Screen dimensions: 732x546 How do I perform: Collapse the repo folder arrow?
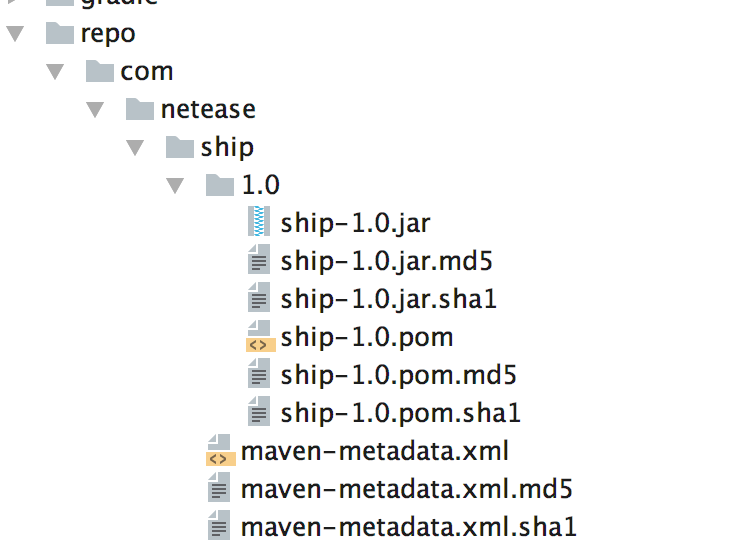coord(15,33)
